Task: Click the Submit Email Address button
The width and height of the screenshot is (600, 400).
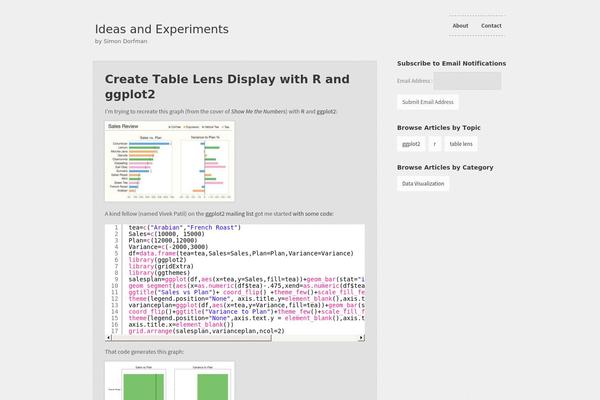Action: [427, 102]
